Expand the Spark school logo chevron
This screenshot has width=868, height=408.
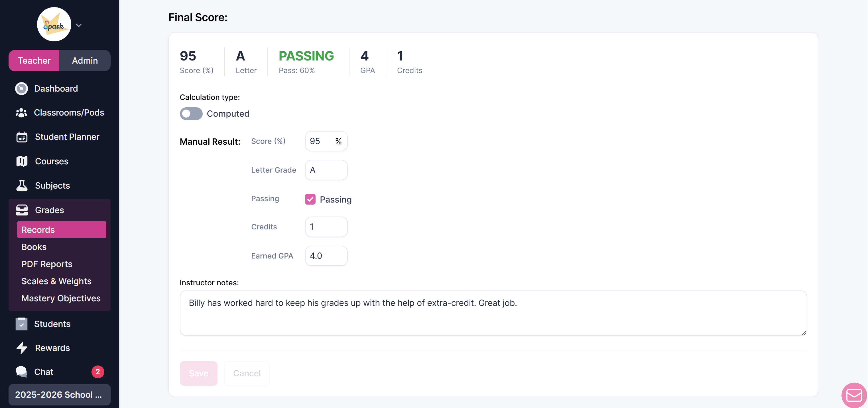point(78,25)
